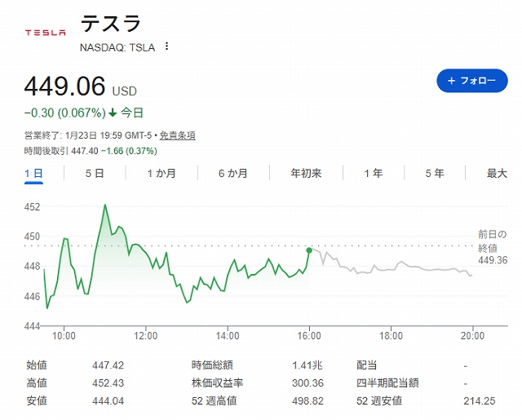
Task: Click the 449.06 stock price
Action: tap(64, 86)
